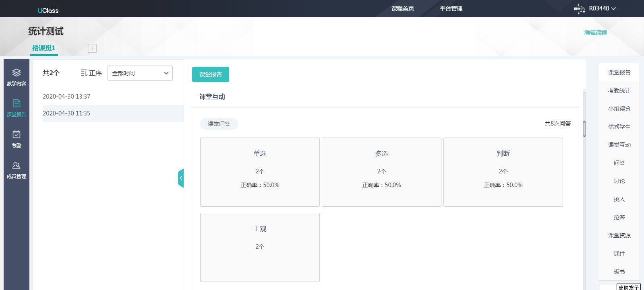Select the 2020-04-30 13:37 session
644x290 pixels.
pos(113,97)
